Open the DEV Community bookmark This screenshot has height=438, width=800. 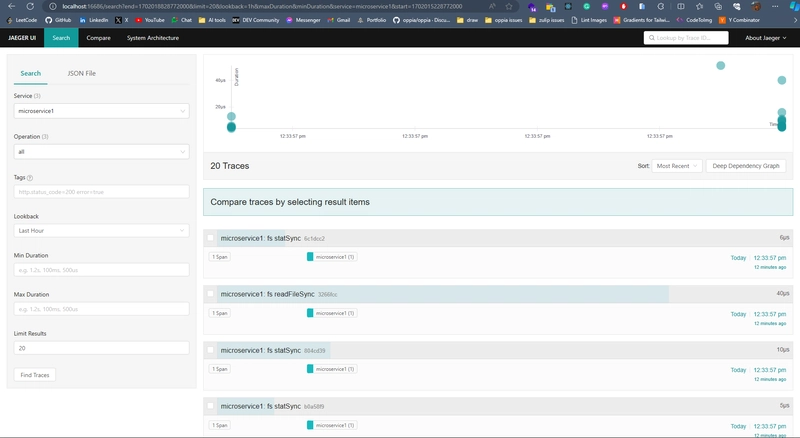[x=256, y=20]
